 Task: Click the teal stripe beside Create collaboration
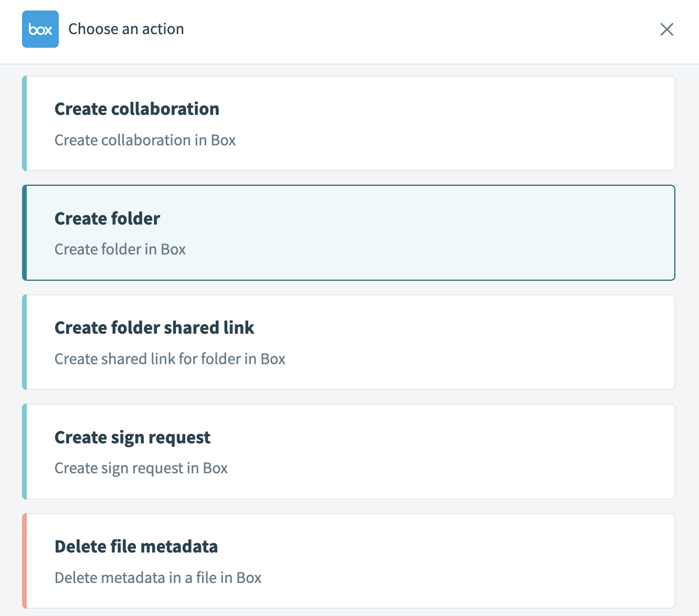click(25, 123)
